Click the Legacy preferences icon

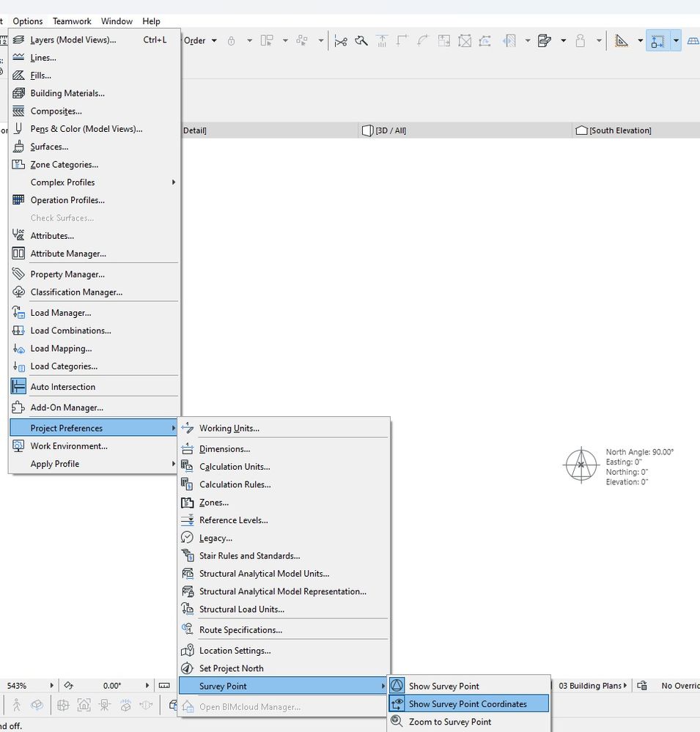coord(187,538)
